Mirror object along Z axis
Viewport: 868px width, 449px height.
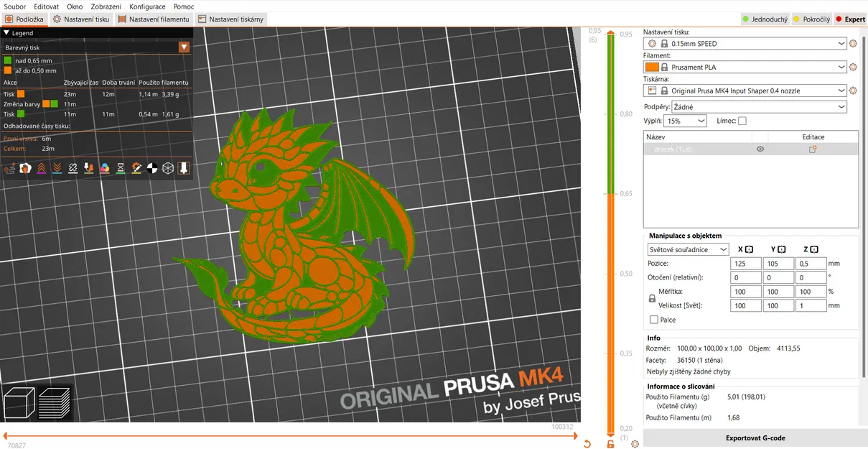(x=814, y=249)
